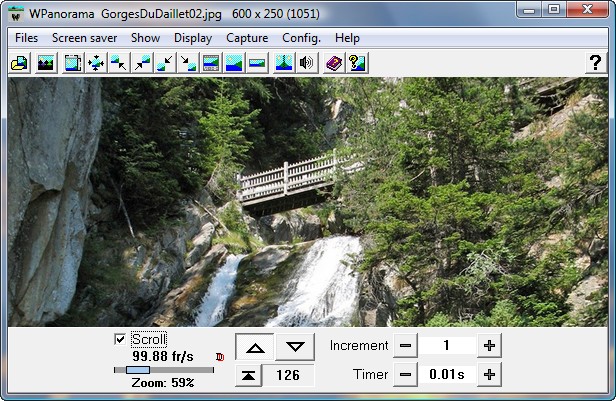Click the up triangle scroll direction button
Viewport: 616px width, 401px height.
[x=255, y=347]
